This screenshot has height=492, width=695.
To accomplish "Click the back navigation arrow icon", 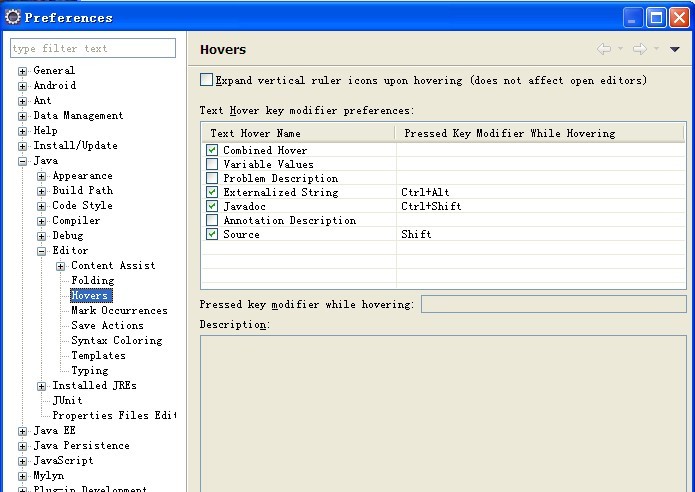I will tap(604, 49).
